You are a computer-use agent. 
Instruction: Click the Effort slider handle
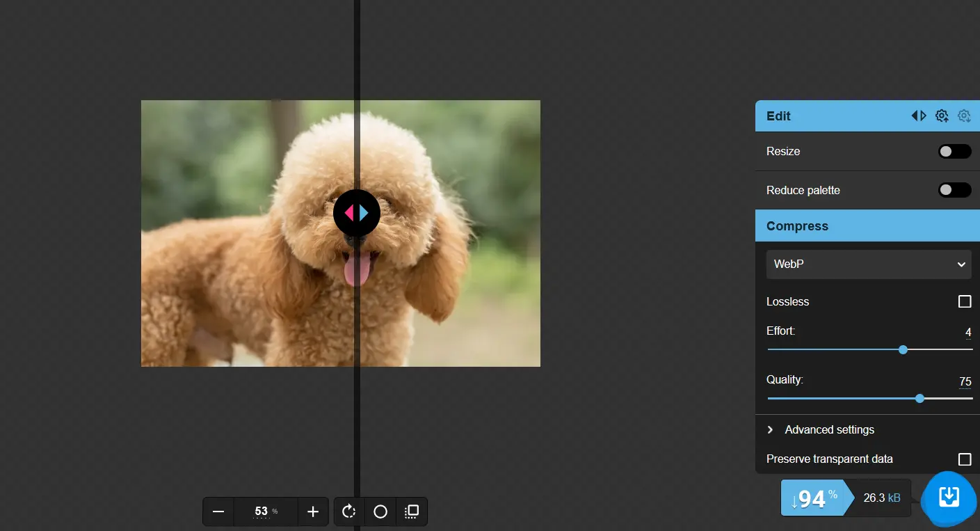click(x=903, y=349)
